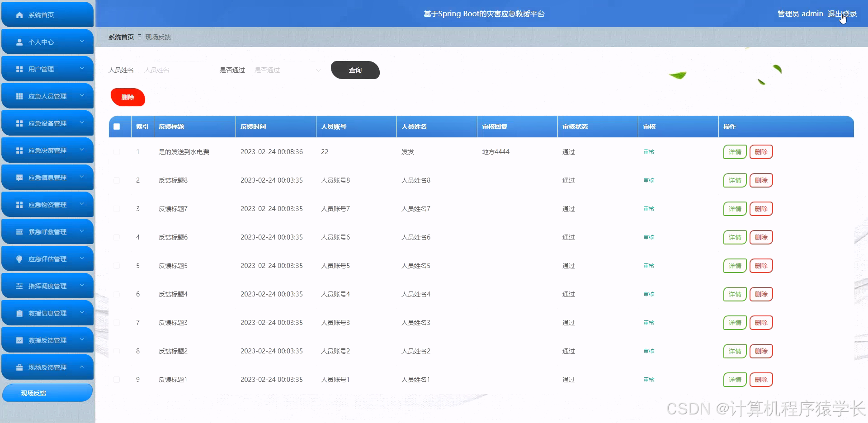Delete the 反馈标题5 row

pyautogui.click(x=761, y=266)
